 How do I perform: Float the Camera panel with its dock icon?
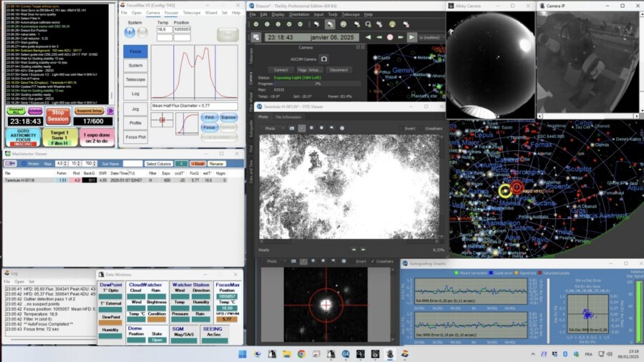pyautogui.click(x=358, y=47)
